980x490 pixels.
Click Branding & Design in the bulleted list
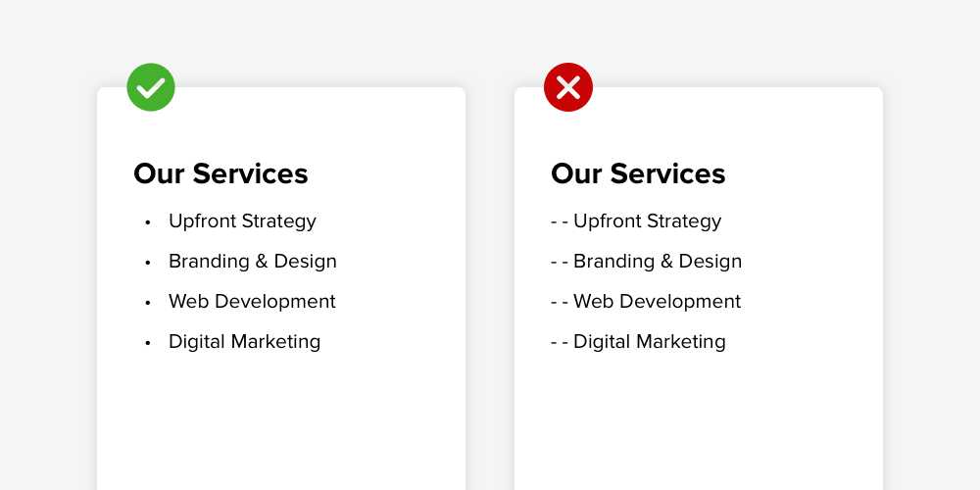(x=253, y=262)
